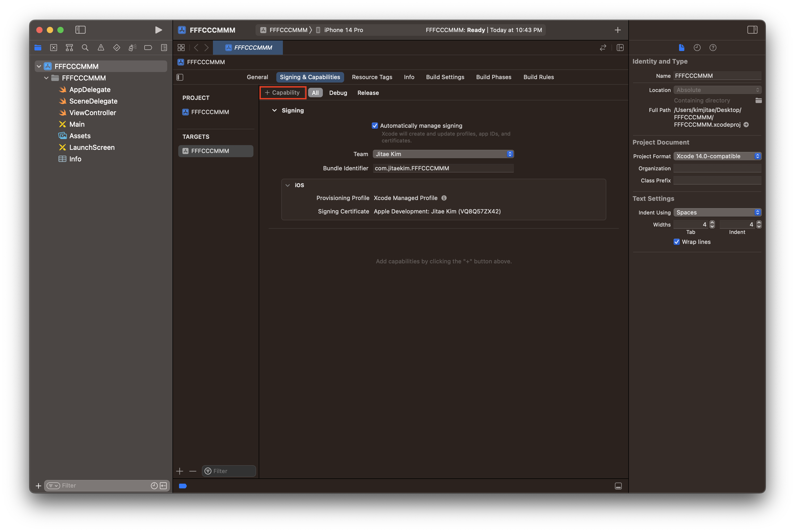Show the Quick Help inspector
This screenshot has height=532, width=795.
pyautogui.click(x=713, y=48)
